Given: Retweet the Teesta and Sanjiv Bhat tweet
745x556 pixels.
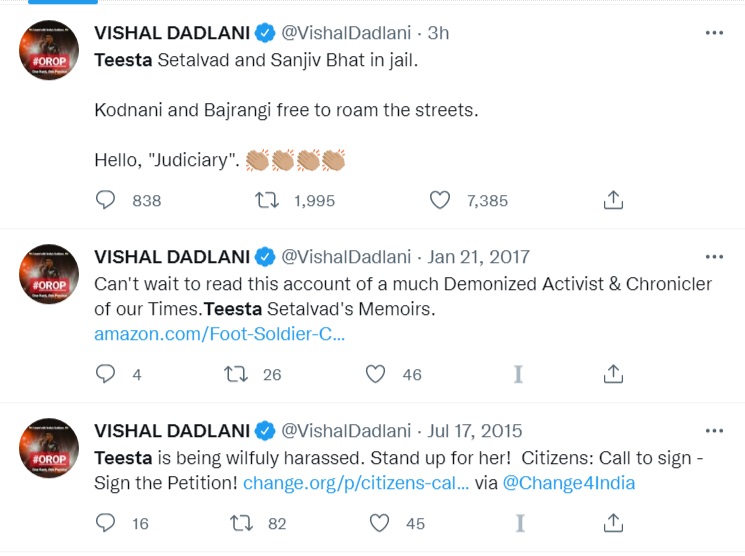Looking at the screenshot, I should pyautogui.click(x=266, y=200).
